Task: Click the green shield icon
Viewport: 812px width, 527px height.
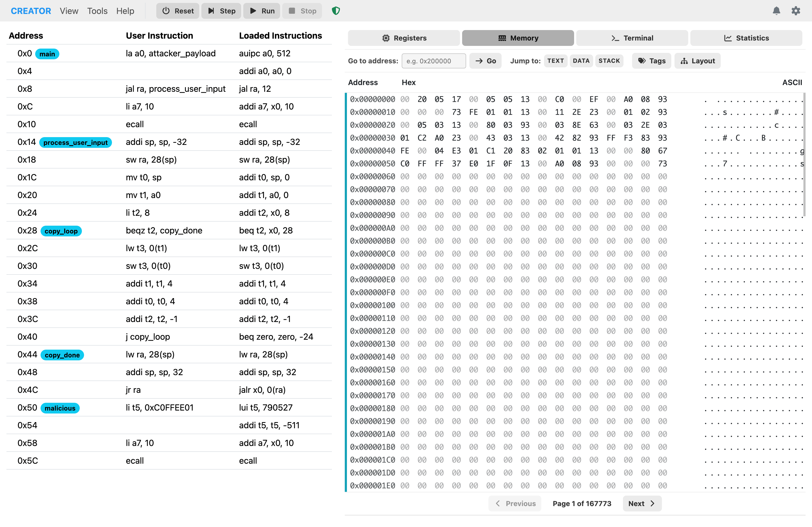Action: 336,11
